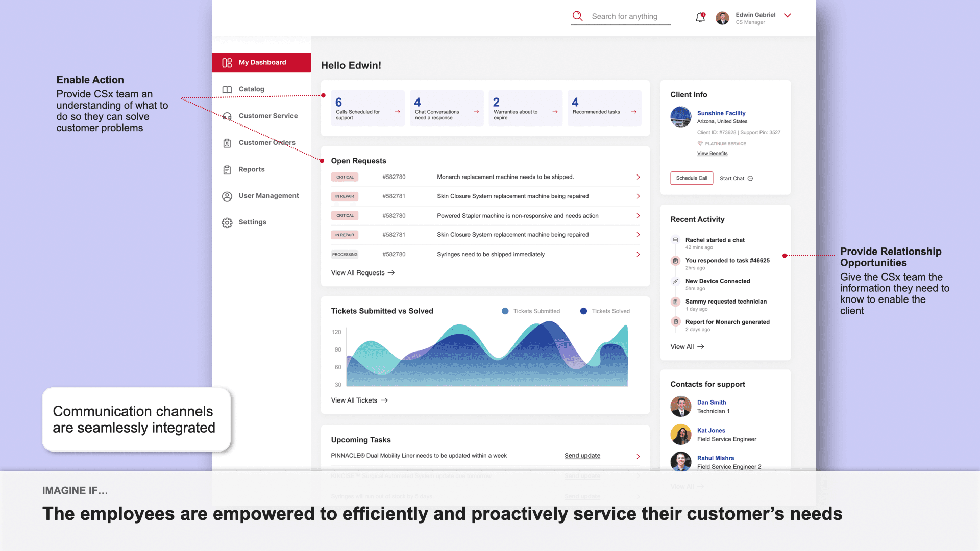Open Settings via the gear icon

pos(227,223)
